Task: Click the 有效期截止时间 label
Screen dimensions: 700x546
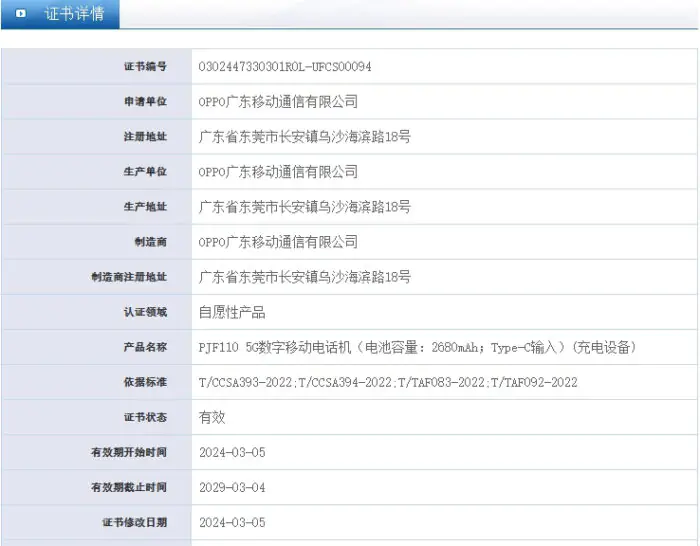Action: tap(129, 487)
